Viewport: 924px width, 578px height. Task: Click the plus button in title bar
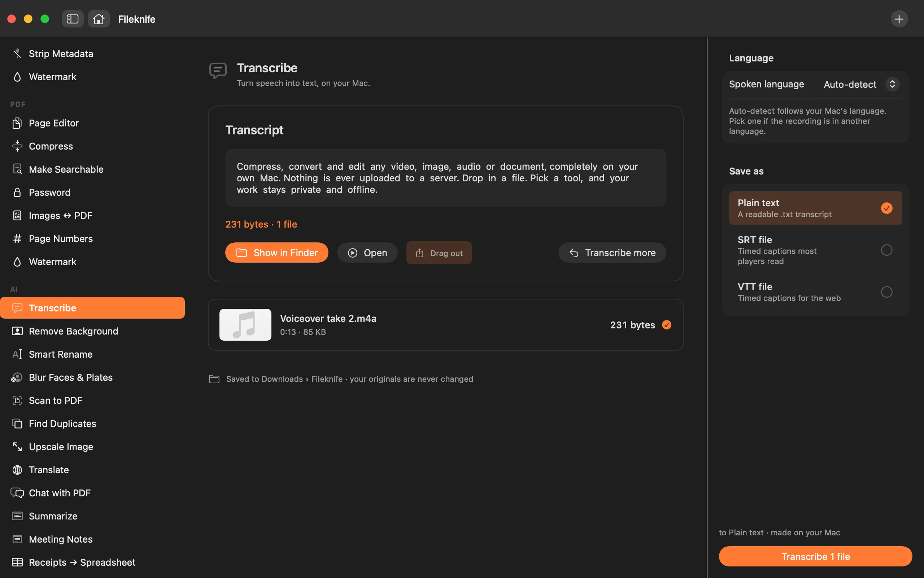tap(899, 19)
